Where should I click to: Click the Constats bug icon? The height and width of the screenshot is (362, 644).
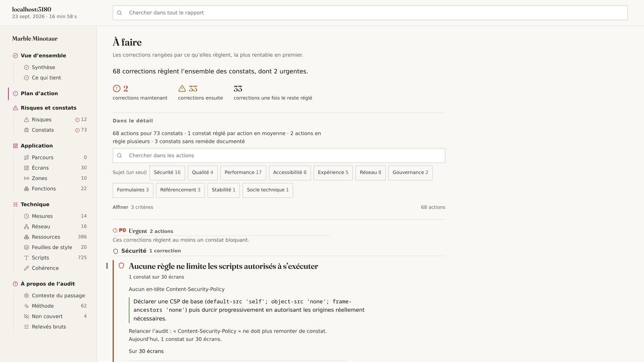click(26, 130)
